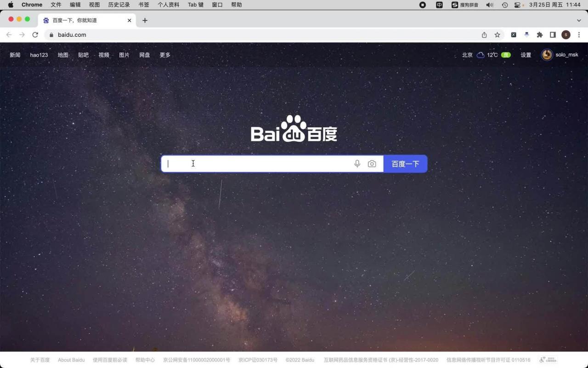
Task: Go forward using the forward arrow
Action: point(22,35)
